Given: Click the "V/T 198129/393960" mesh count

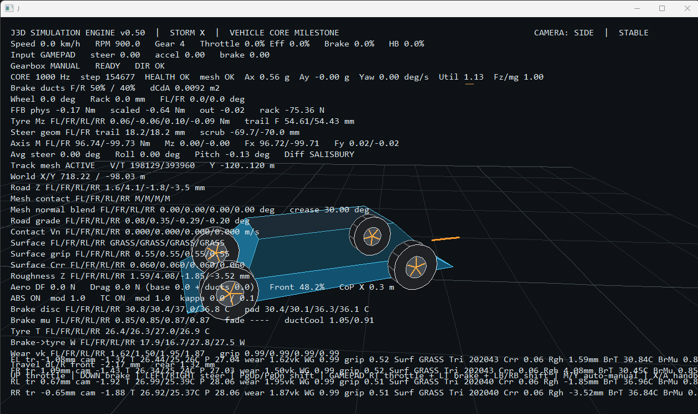Looking at the screenshot, I should point(152,166).
